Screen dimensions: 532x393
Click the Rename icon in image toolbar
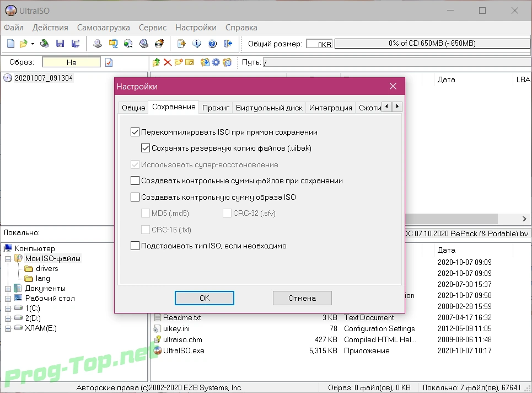click(190, 62)
